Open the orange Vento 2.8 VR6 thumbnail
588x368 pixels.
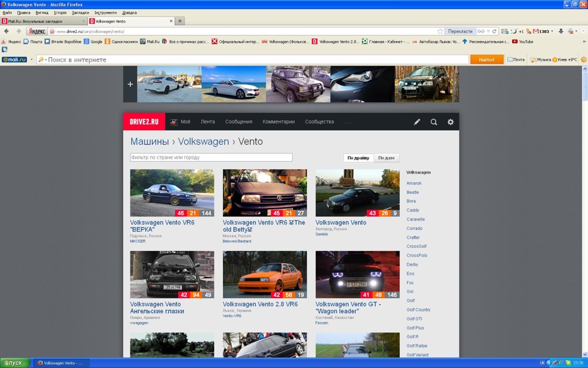pyautogui.click(x=265, y=275)
